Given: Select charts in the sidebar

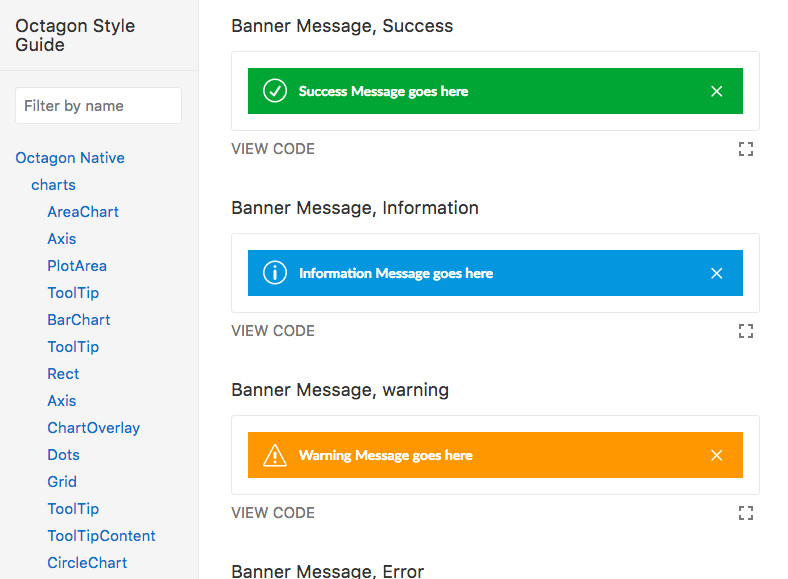Looking at the screenshot, I should pos(53,185).
